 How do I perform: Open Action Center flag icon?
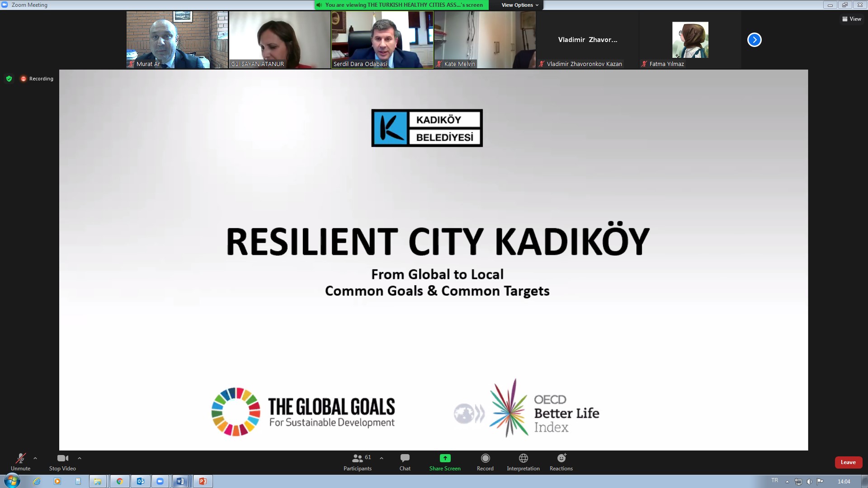820,482
